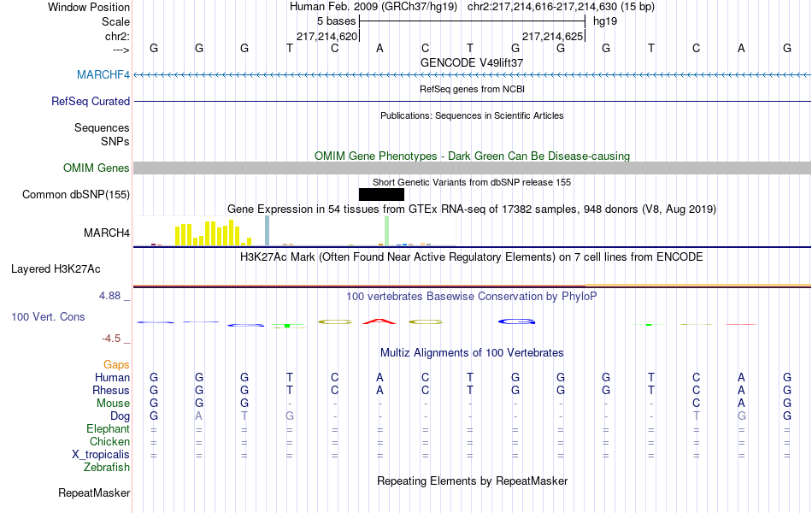Click the RefSeq Curated track label
This screenshot has width=812, height=513.
point(91,101)
